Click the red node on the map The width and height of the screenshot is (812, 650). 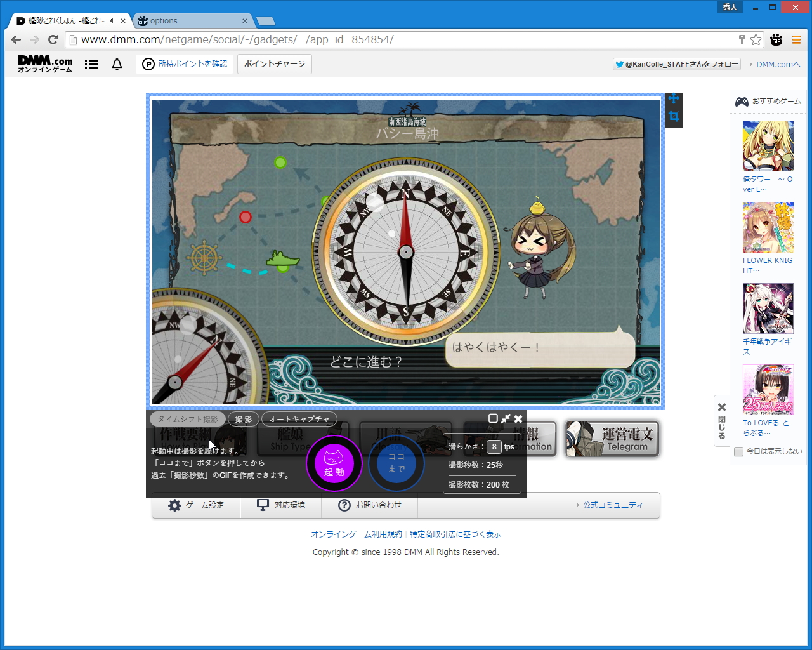246,217
